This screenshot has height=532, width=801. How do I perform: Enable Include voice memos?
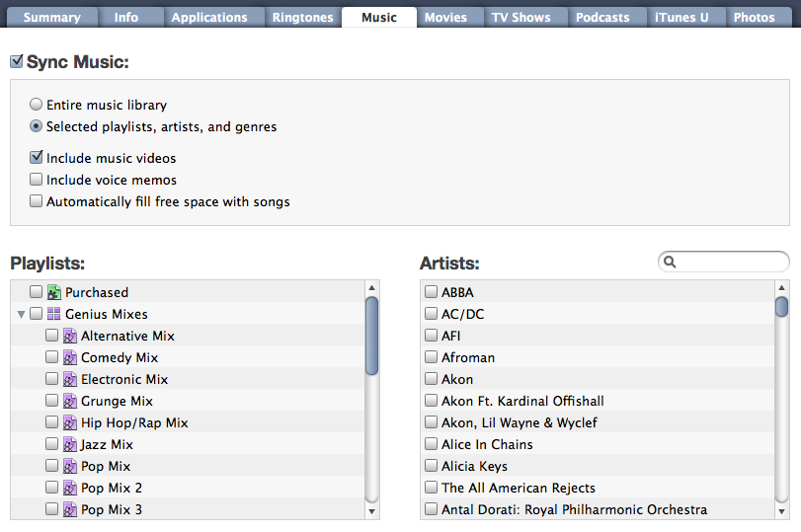pyautogui.click(x=36, y=180)
